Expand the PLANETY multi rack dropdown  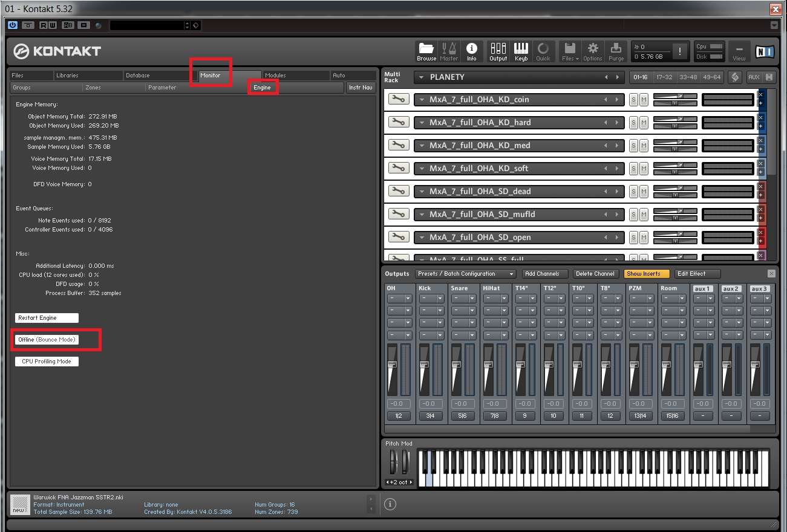(422, 77)
